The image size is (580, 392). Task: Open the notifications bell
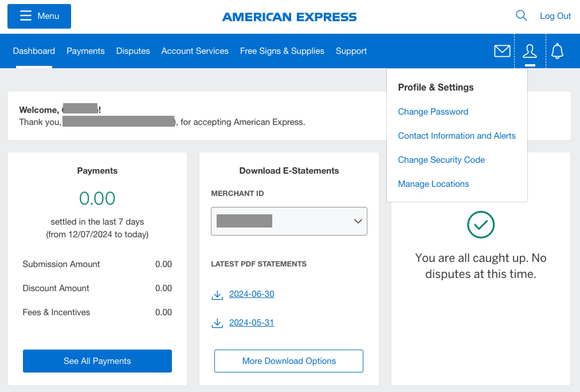pos(558,51)
